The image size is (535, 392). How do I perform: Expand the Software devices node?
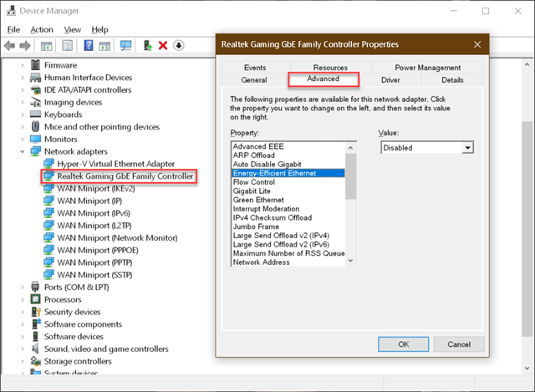point(23,336)
